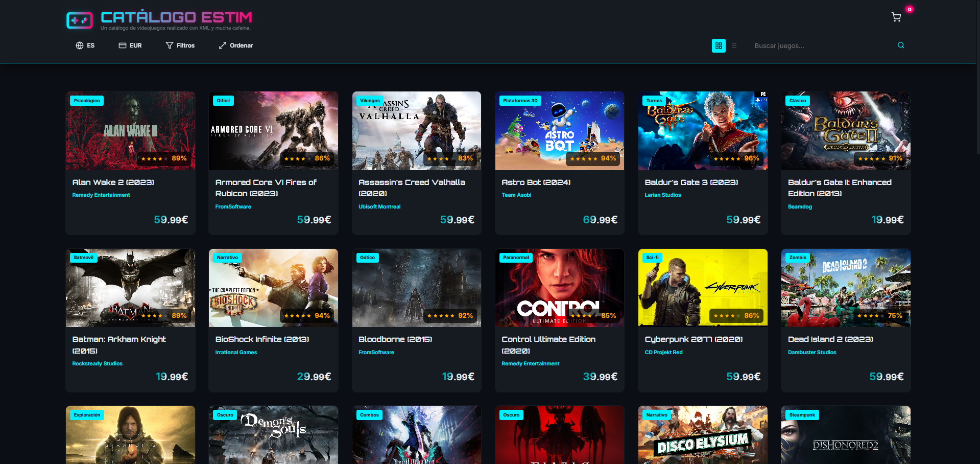
Task: Open the Ordenar sorting menu
Action: (236, 45)
